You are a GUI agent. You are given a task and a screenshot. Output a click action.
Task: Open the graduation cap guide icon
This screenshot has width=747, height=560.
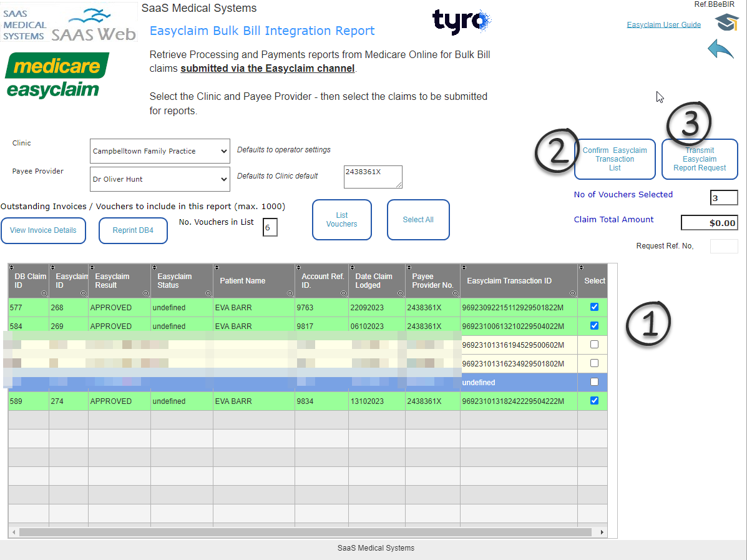pyautogui.click(x=726, y=22)
